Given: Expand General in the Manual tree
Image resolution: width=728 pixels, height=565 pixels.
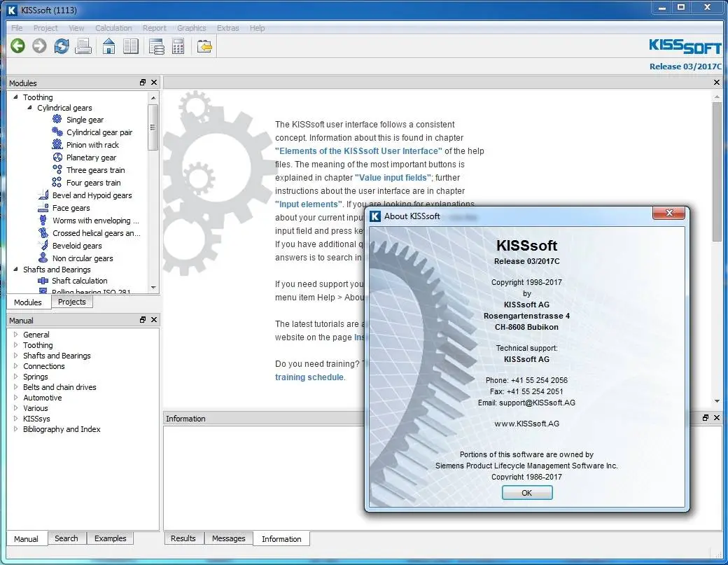Looking at the screenshot, I should click(x=16, y=335).
